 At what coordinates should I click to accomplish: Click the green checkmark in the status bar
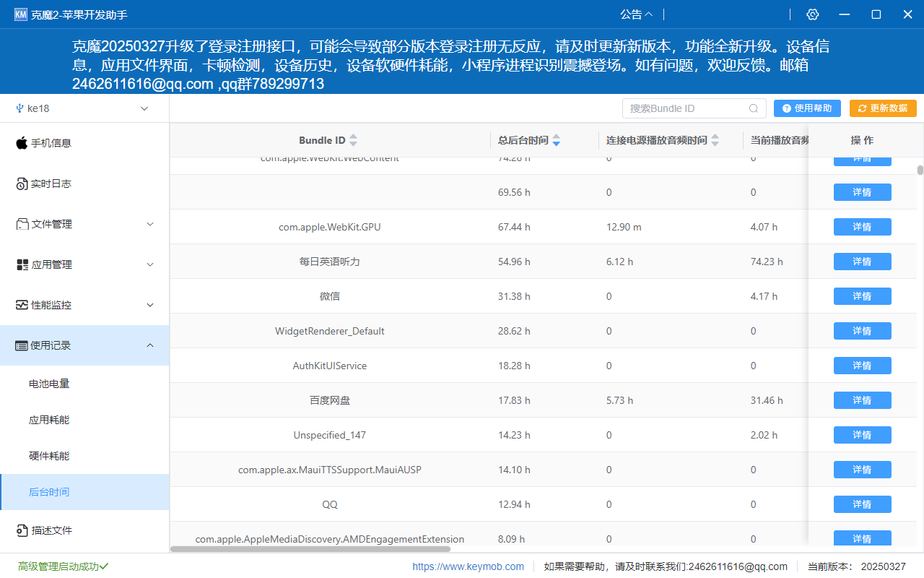(x=104, y=566)
